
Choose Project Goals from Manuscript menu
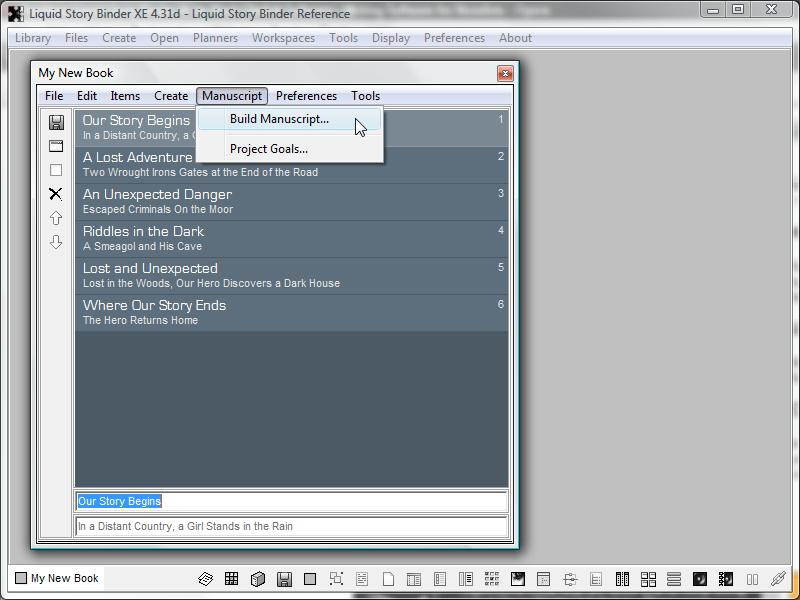[x=269, y=149]
